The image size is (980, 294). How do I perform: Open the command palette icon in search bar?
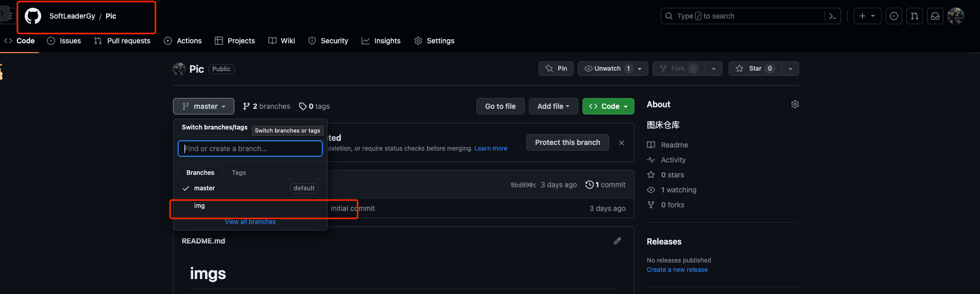click(x=832, y=16)
